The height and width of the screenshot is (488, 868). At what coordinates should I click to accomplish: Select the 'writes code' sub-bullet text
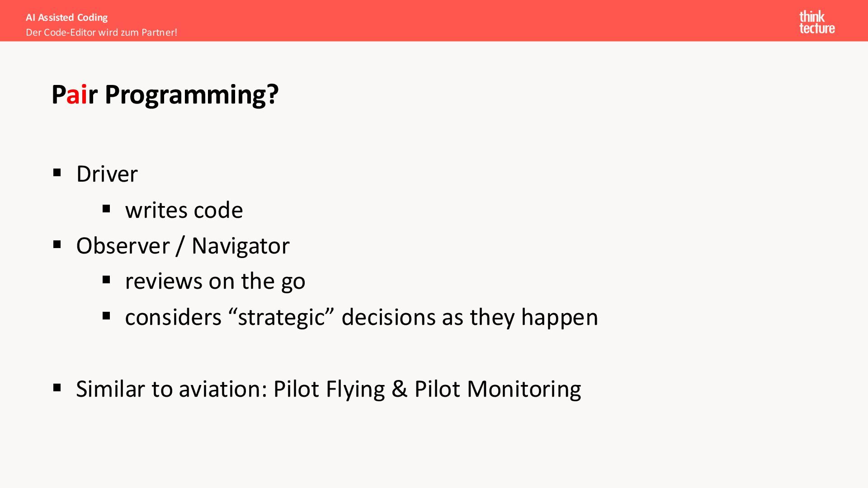pyautogui.click(x=184, y=210)
